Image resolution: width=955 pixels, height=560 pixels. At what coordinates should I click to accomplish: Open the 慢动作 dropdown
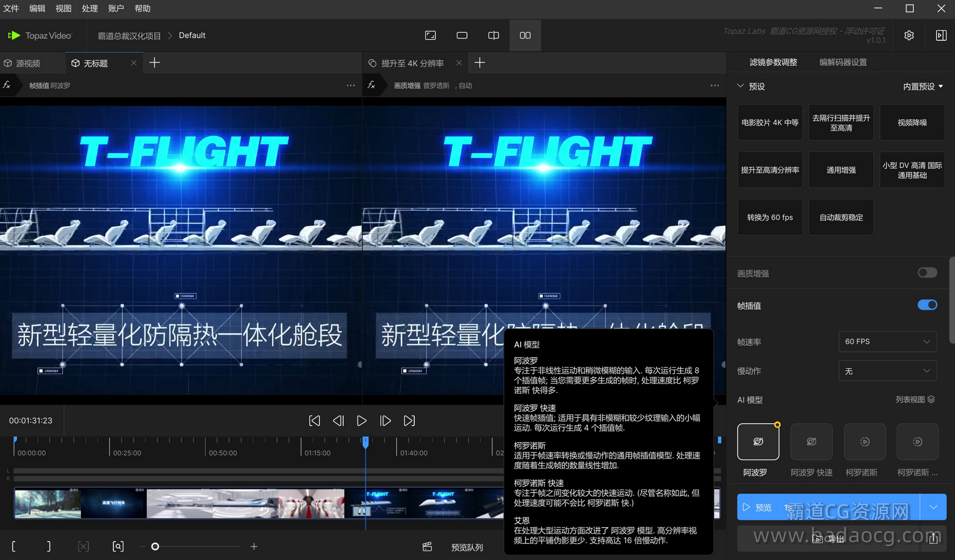[x=887, y=371]
